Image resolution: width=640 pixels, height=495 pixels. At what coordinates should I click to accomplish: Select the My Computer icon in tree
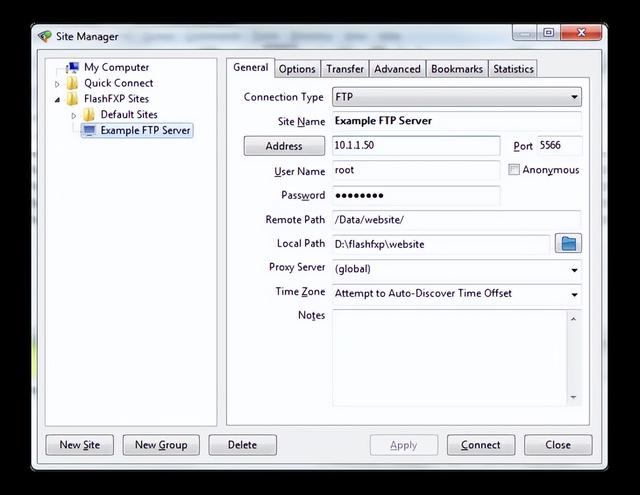73,68
